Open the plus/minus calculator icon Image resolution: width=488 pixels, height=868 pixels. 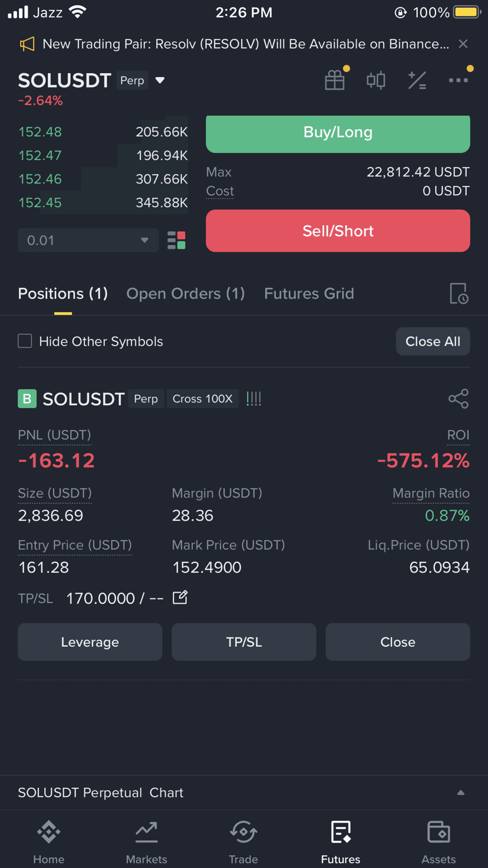417,80
